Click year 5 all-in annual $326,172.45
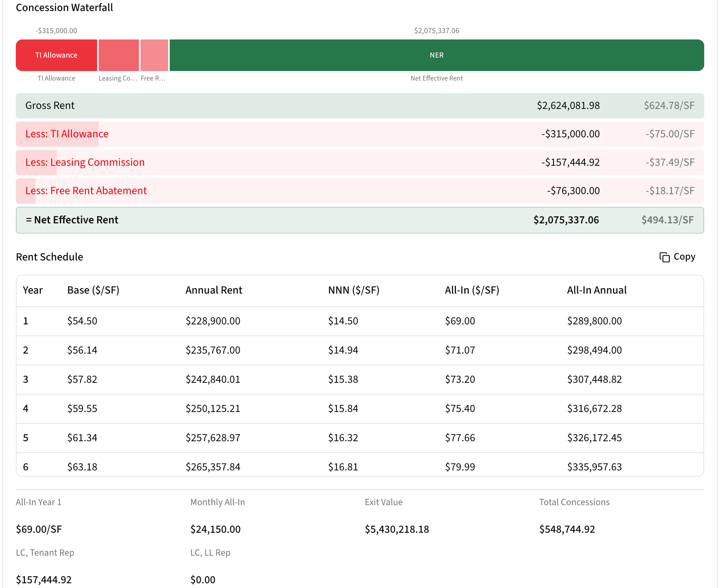 pyautogui.click(x=594, y=438)
